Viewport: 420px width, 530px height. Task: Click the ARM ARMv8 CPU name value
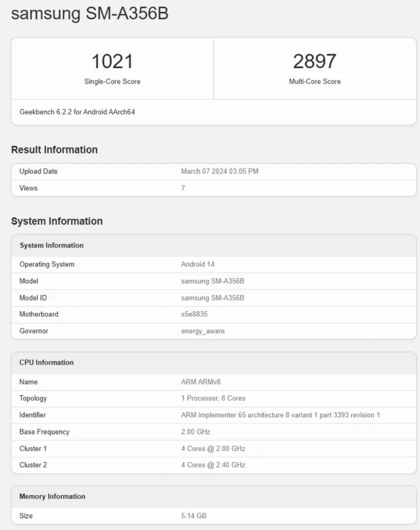[201, 382]
